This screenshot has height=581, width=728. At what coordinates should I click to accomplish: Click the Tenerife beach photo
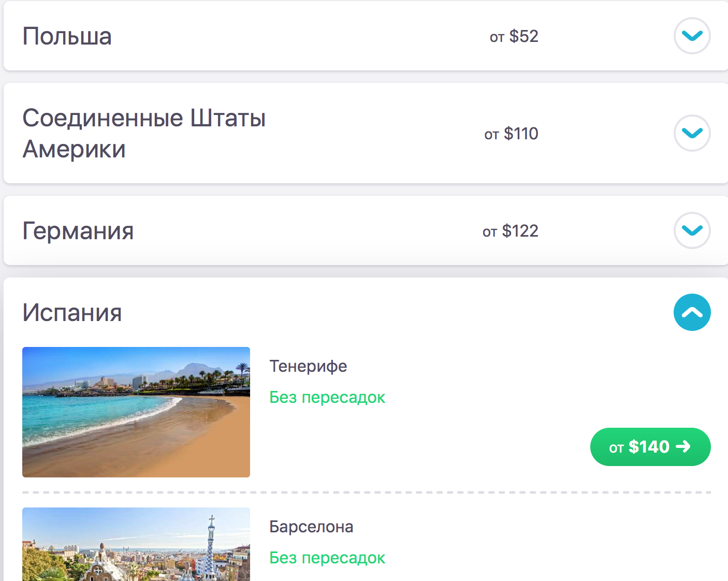click(x=136, y=412)
